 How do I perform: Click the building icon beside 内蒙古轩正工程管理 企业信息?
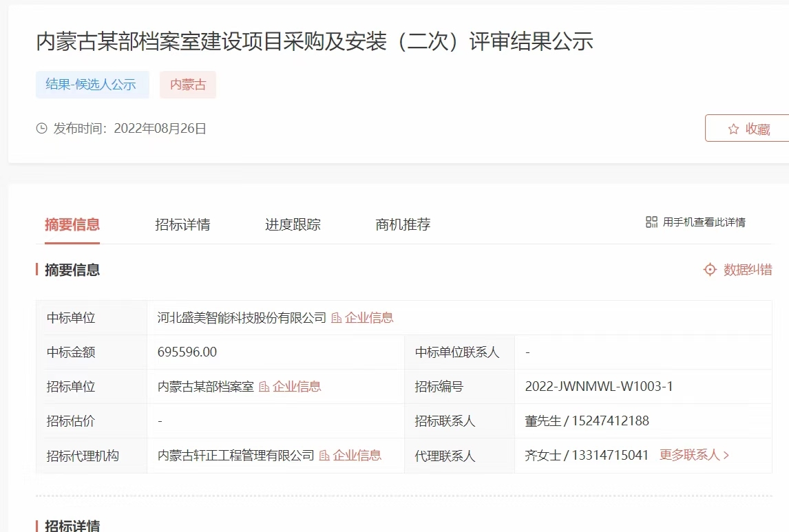(324, 456)
